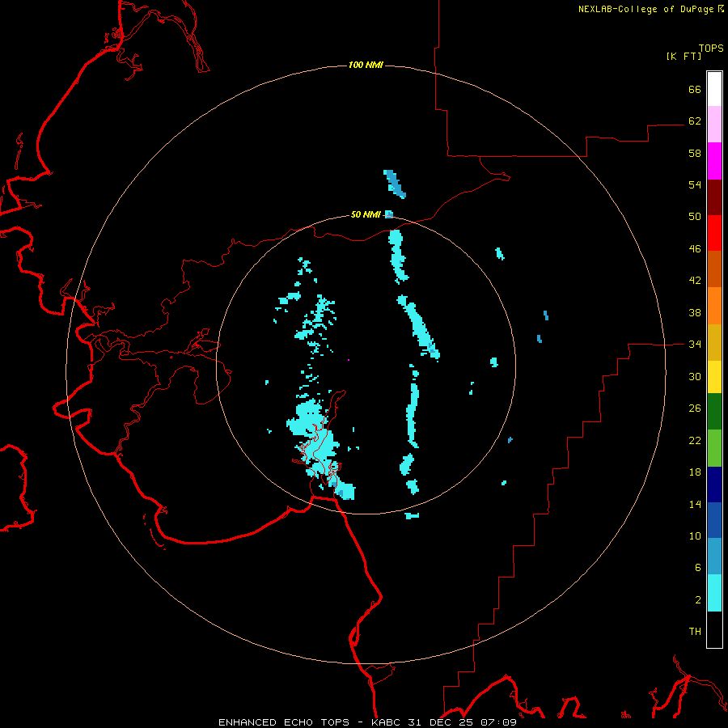Click the dark green 30 legend swatch

[x=714, y=412]
